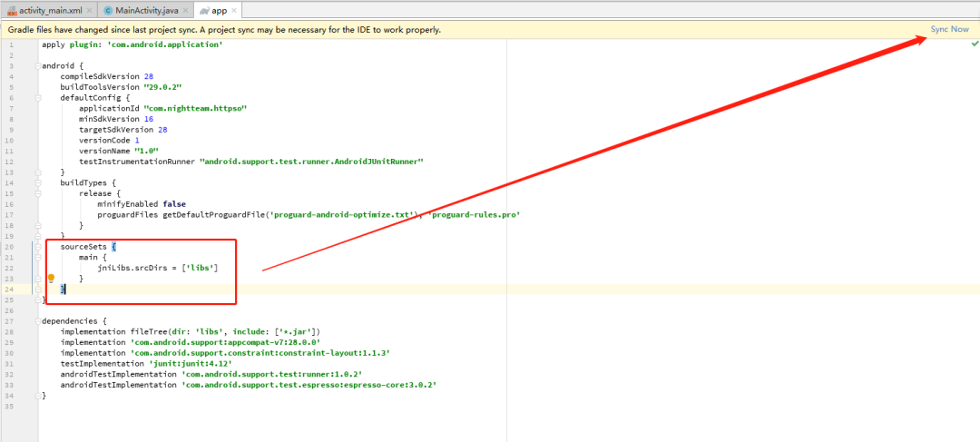Click the versionName "1.0" string

146,151
